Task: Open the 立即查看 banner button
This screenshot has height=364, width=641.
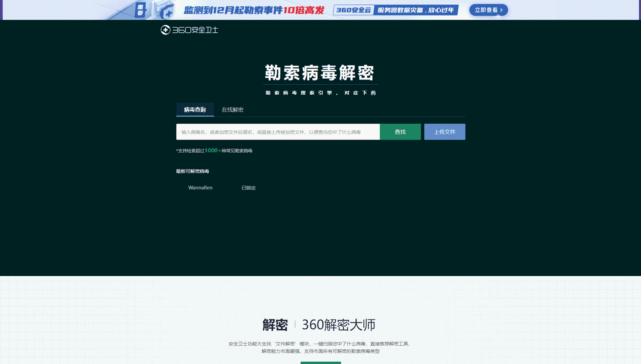Action: [x=488, y=10]
